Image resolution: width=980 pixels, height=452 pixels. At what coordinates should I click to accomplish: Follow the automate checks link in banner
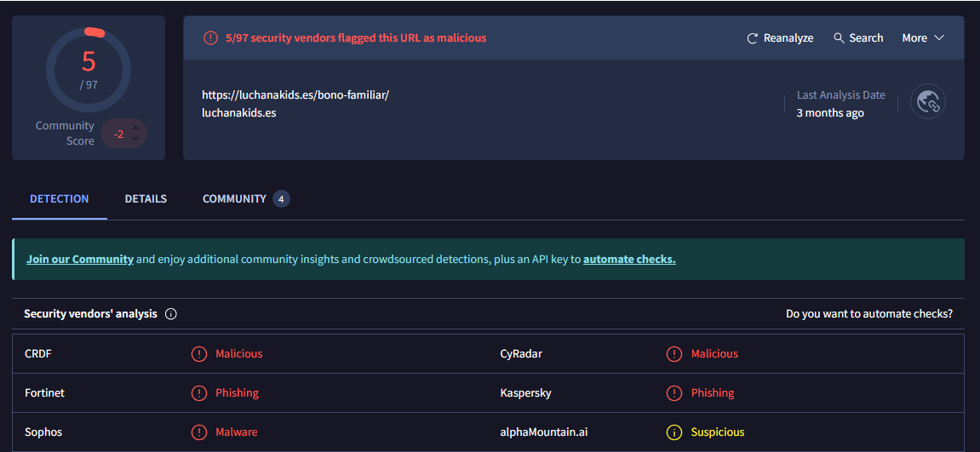tap(629, 260)
